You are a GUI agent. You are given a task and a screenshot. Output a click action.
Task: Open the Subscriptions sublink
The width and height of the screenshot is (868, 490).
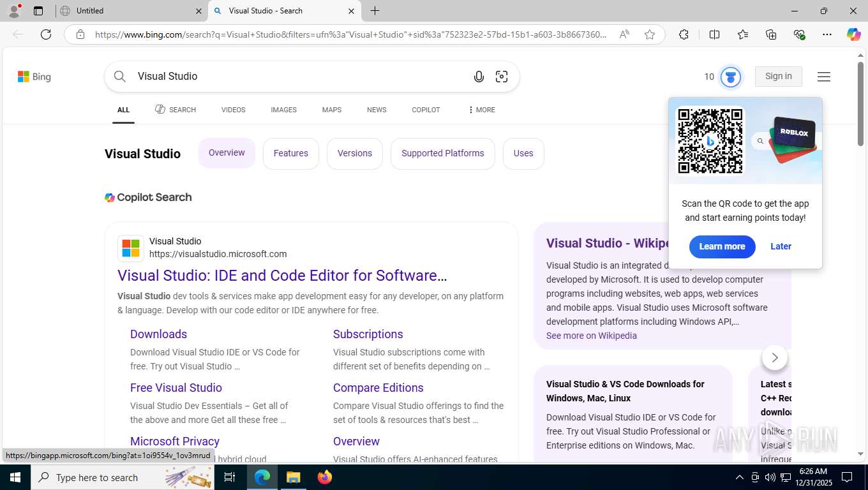(x=368, y=334)
